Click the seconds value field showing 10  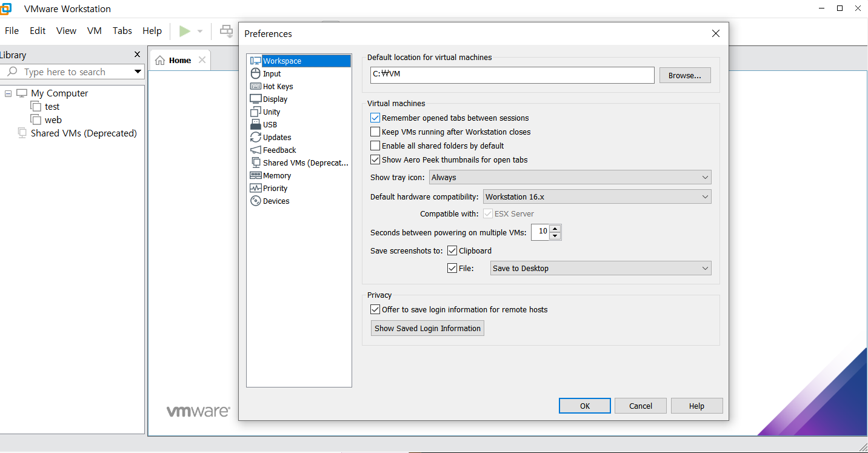(541, 232)
